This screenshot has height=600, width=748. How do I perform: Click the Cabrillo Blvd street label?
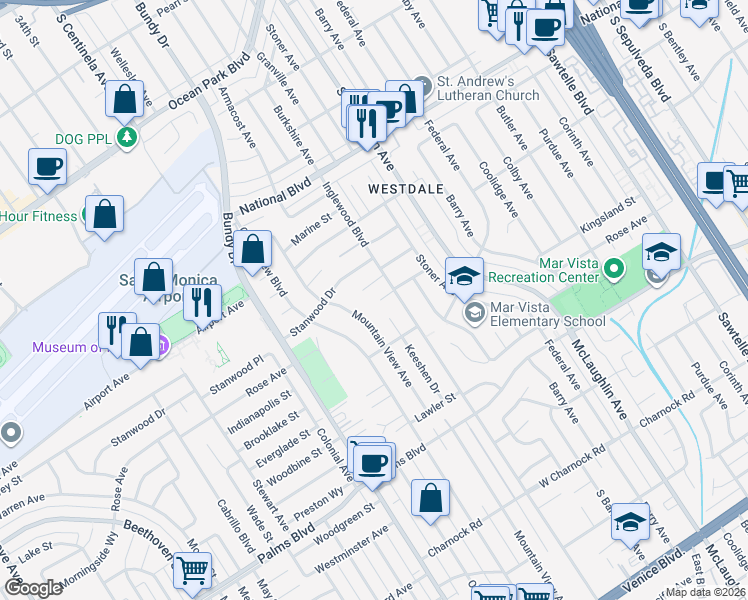(237, 526)
